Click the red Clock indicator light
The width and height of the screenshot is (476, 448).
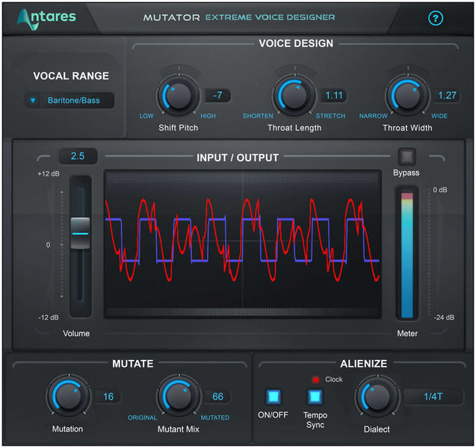click(315, 379)
